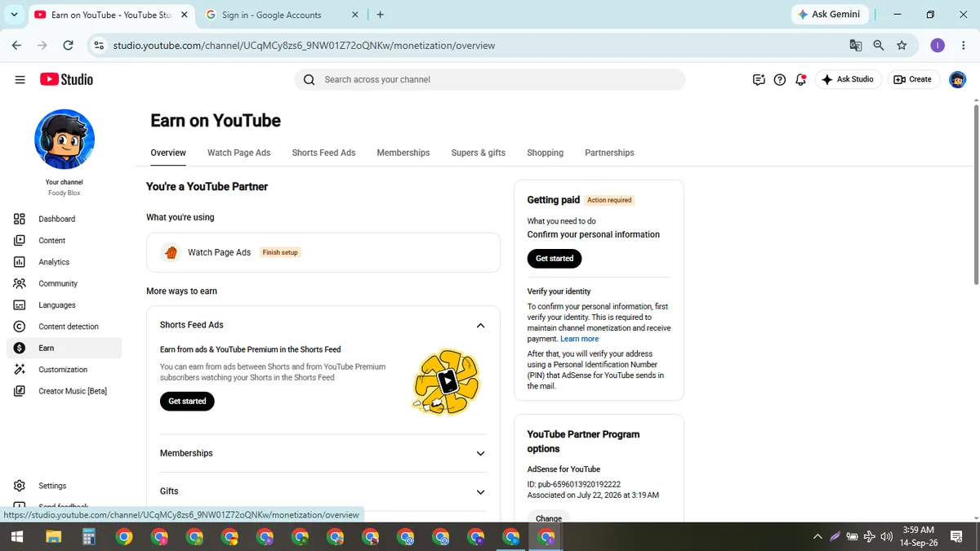Open Languages icon in sidebar
Image resolution: width=980 pixels, height=551 pixels.
(20, 304)
